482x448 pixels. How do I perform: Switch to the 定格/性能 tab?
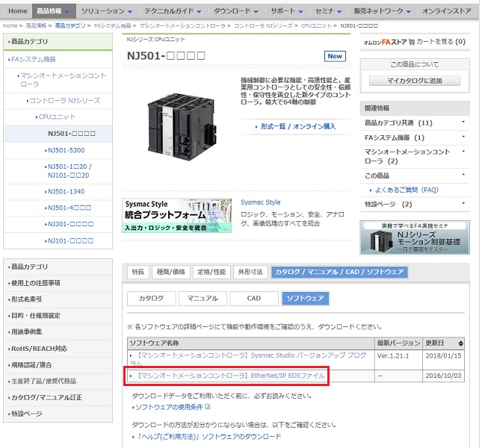211,272
